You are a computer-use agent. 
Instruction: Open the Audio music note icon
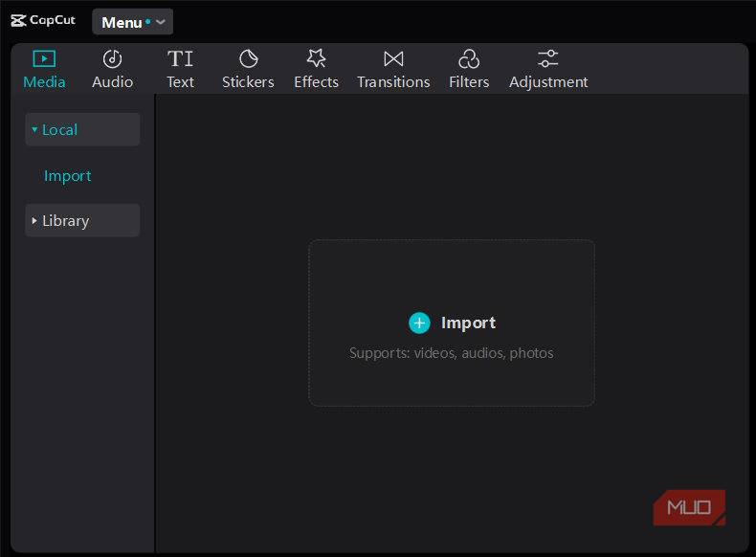112,59
